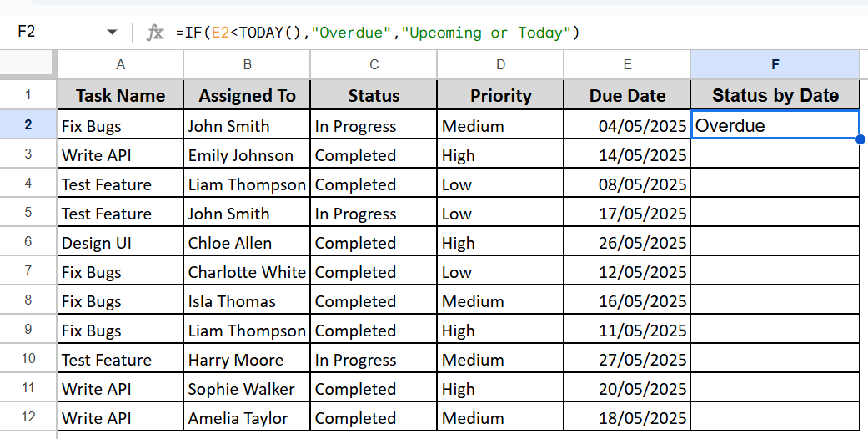Select the row 7 header
The width and height of the screenshot is (868, 439).
28,270
